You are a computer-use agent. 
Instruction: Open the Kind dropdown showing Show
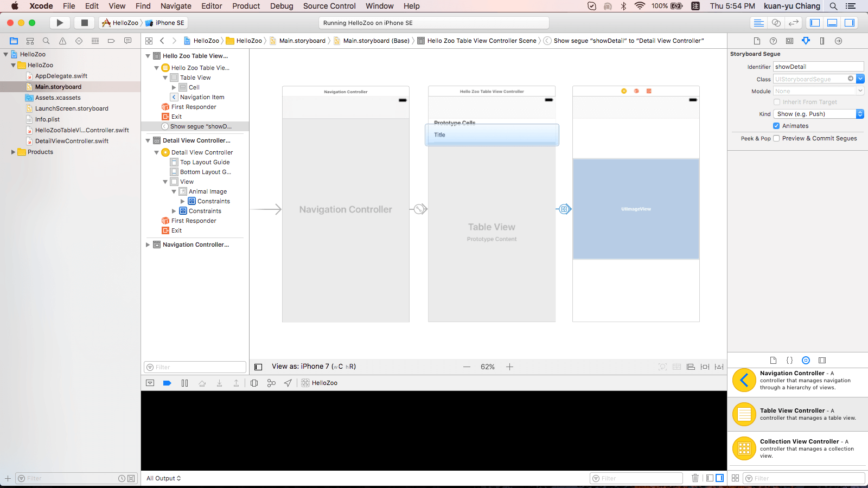click(819, 114)
